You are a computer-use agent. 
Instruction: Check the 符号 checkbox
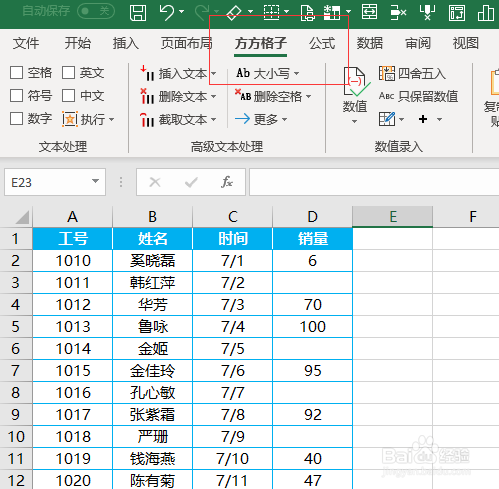pos(16,96)
